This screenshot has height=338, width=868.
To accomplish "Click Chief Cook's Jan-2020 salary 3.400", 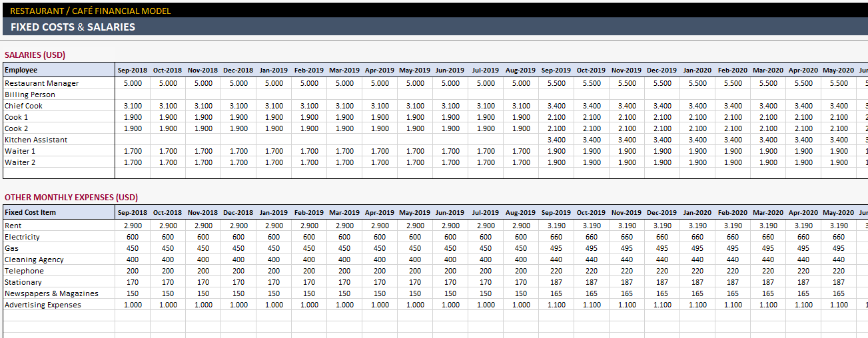I will [697, 106].
